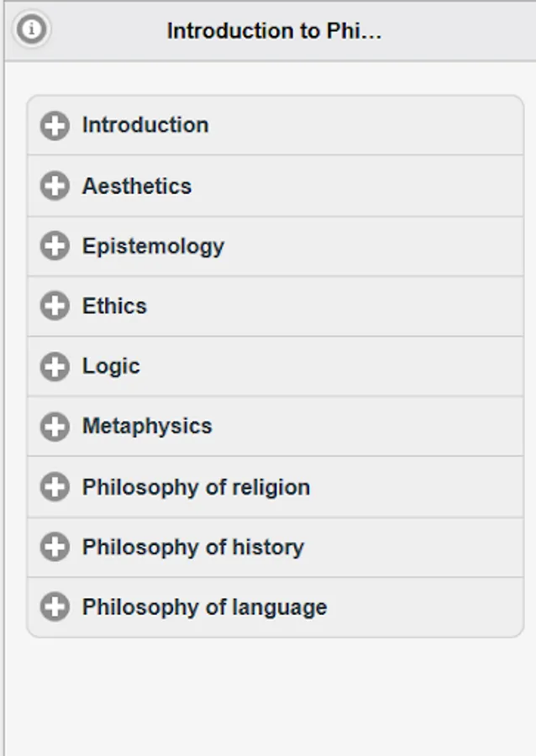Open the Philosophy of language label
Image resolution: width=536 pixels, height=756 pixels.
[x=204, y=607]
